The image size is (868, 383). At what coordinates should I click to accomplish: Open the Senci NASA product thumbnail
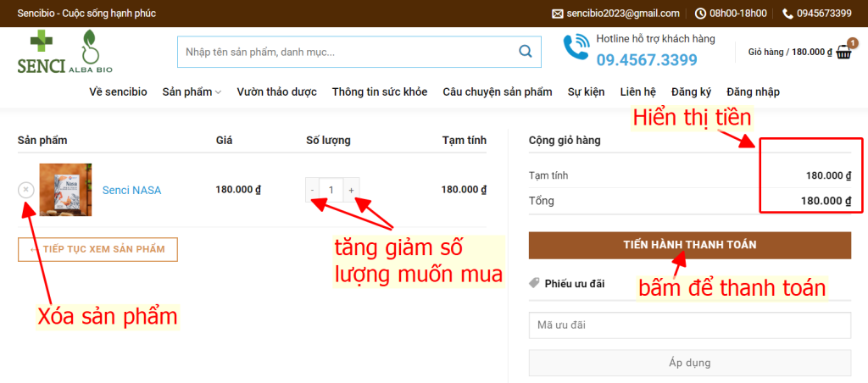(x=65, y=190)
